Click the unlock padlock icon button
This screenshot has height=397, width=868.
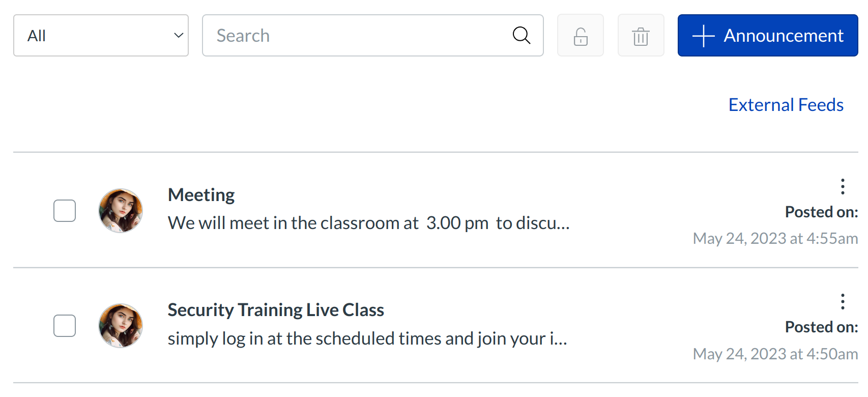(x=580, y=36)
